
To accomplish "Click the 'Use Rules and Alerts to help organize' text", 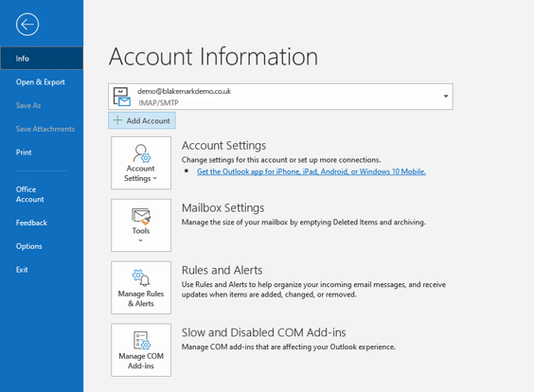I will [x=313, y=290].
